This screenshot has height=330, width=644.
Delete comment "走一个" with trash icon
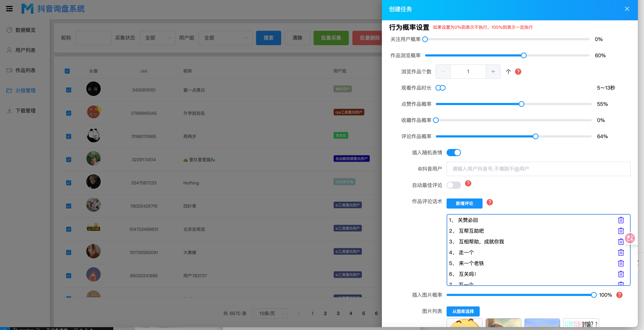pos(621,252)
